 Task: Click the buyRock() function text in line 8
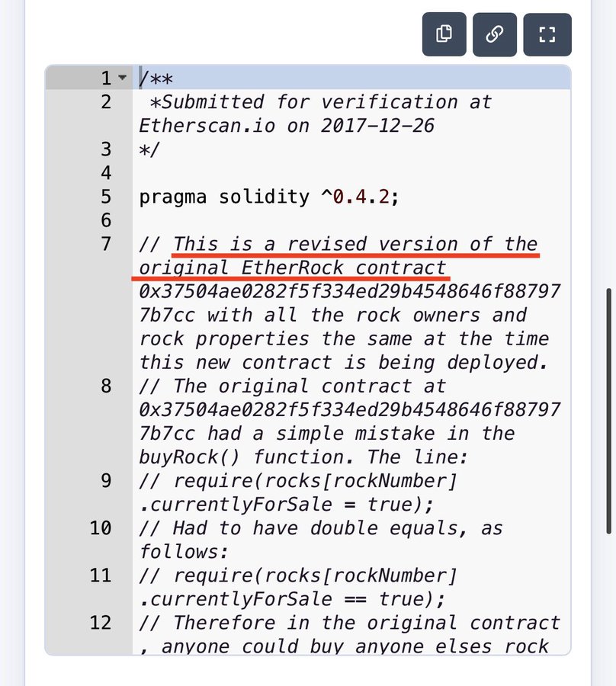pos(189,457)
